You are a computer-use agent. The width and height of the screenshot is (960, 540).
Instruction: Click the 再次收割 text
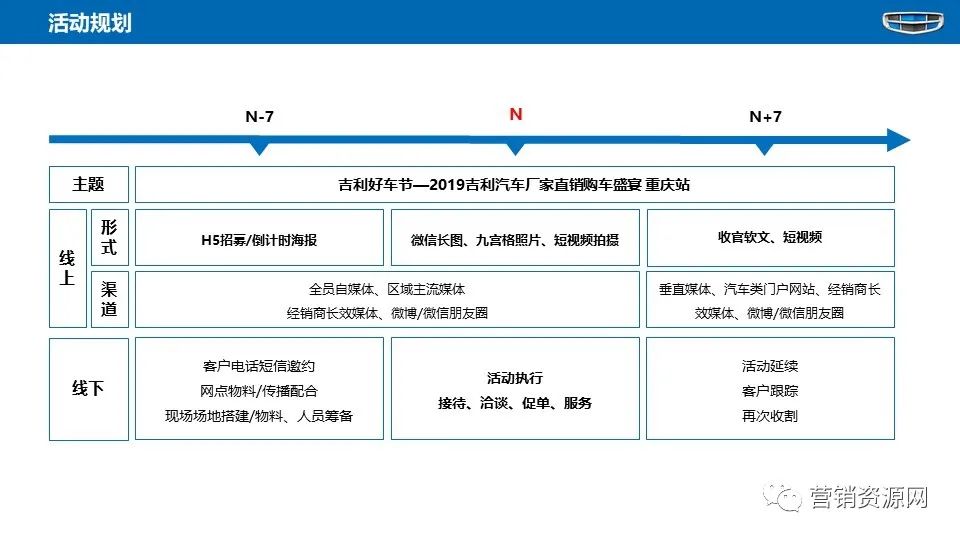(x=770, y=416)
